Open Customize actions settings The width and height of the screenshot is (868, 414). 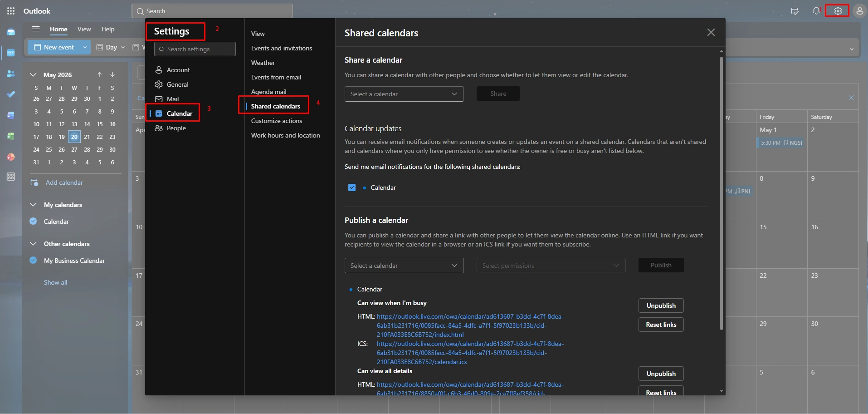(277, 121)
